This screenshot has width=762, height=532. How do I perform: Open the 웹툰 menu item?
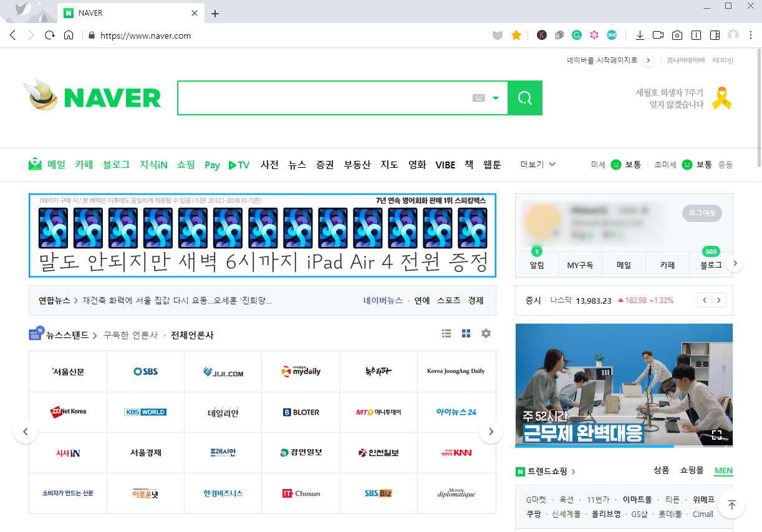click(x=492, y=165)
